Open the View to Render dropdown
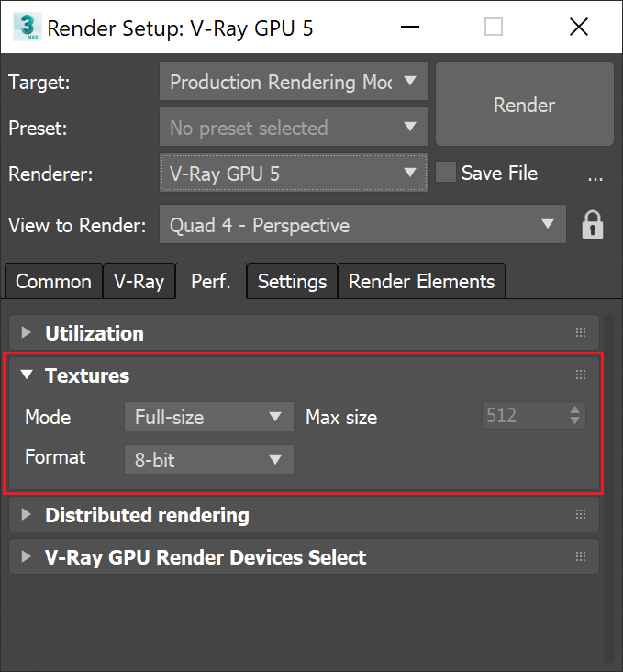623x672 pixels. point(362,225)
